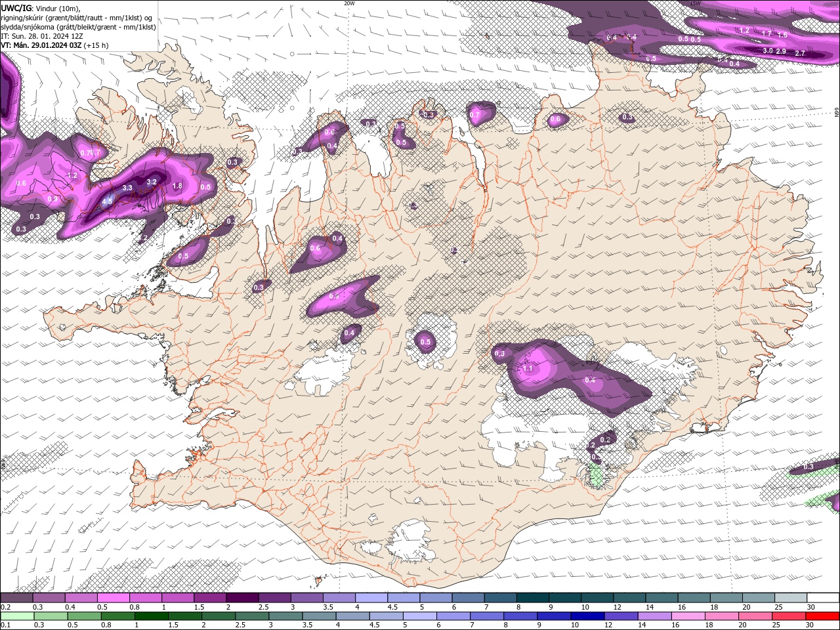Click the 3.3 precipitation value label
840x630 pixels.
click(127, 188)
